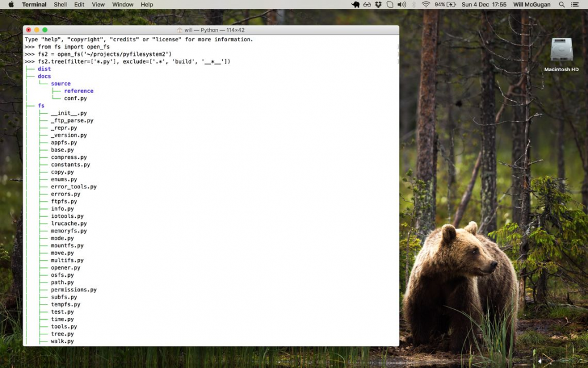Screen dimensions: 588x368
Task: Open the Wi-Fi status menu
Action: pos(426,5)
